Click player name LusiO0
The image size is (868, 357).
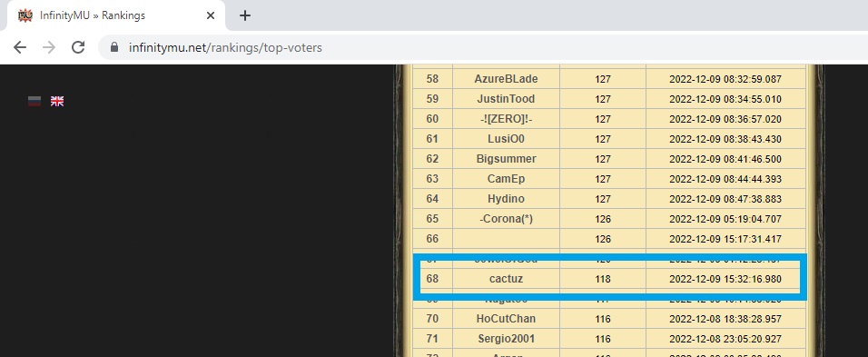coord(506,139)
